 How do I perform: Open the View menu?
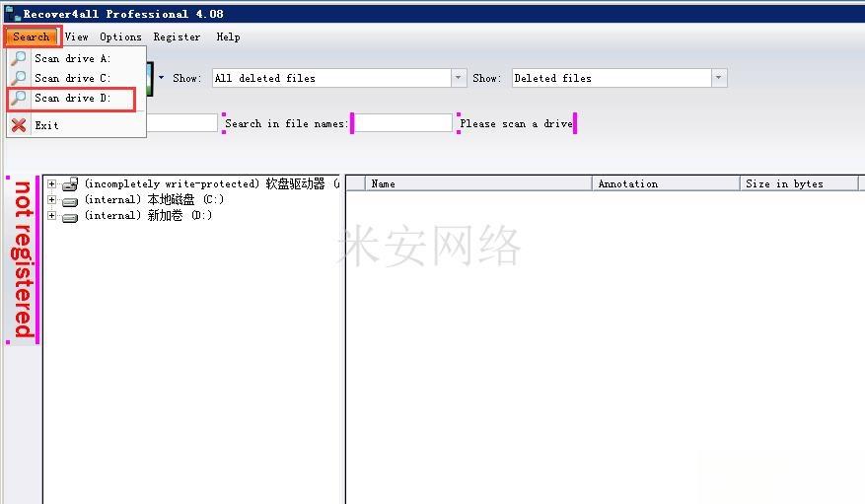pyautogui.click(x=76, y=36)
